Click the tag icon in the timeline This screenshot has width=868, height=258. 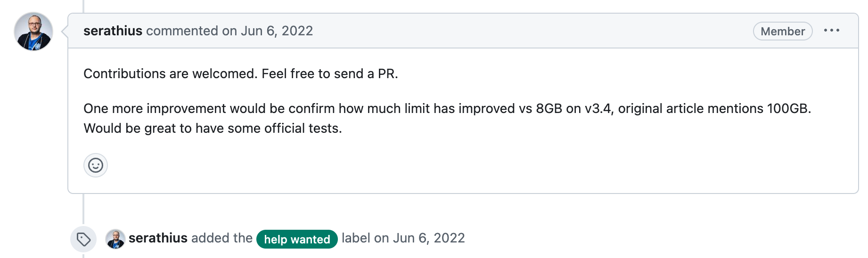[x=83, y=239]
